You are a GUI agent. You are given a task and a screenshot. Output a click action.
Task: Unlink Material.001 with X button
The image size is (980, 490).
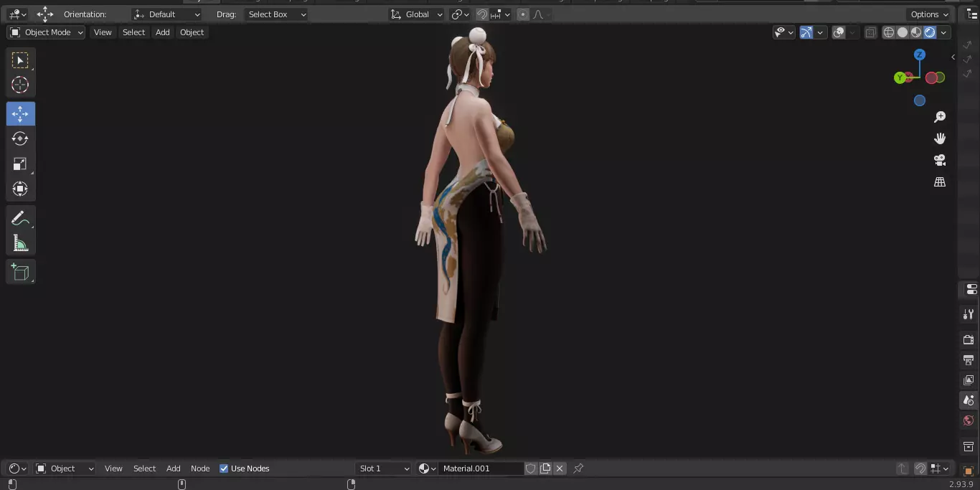560,468
